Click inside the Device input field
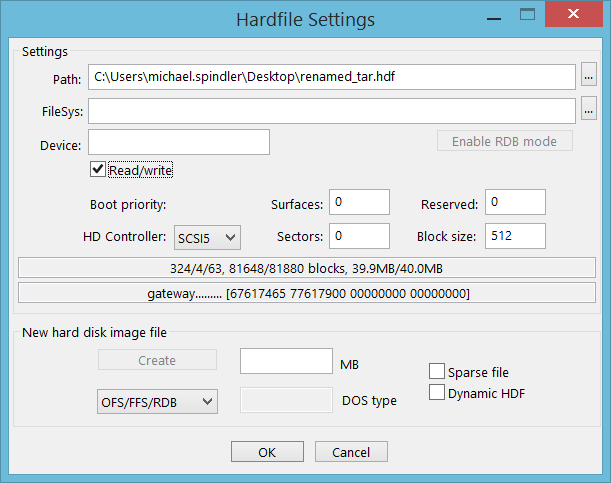 click(x=179, y=142)
